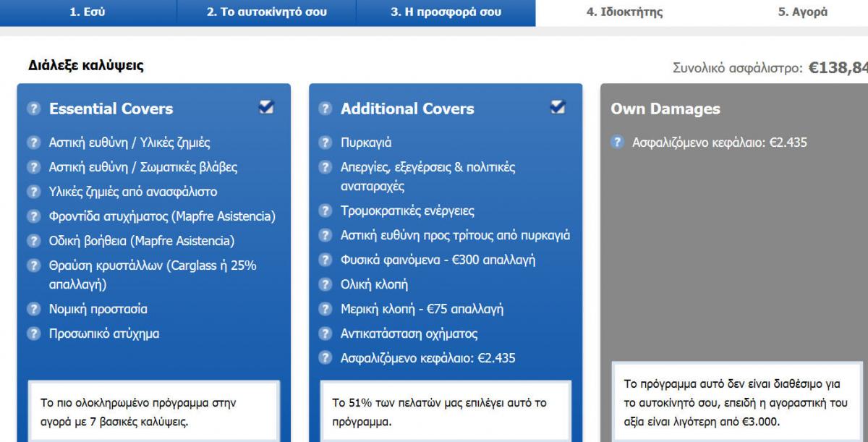The image size is (868, 442).
Task: Toggle the Essential Covers checkbox
Action: point(266,107)
